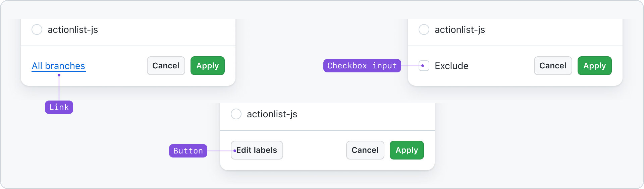This screenshot has height=189, width=644.
Task: Open the All branches link
Action: point(58,66)
